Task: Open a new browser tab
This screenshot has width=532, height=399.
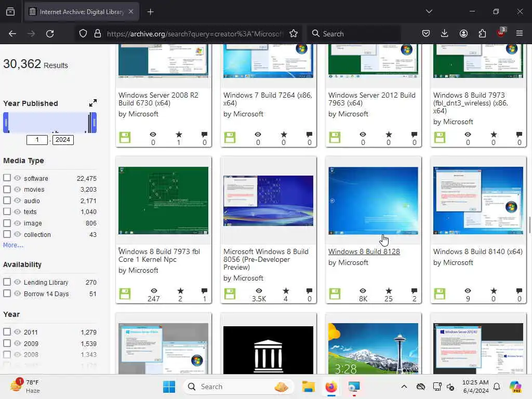Action: pyautogui.click(x=150, y=12)
